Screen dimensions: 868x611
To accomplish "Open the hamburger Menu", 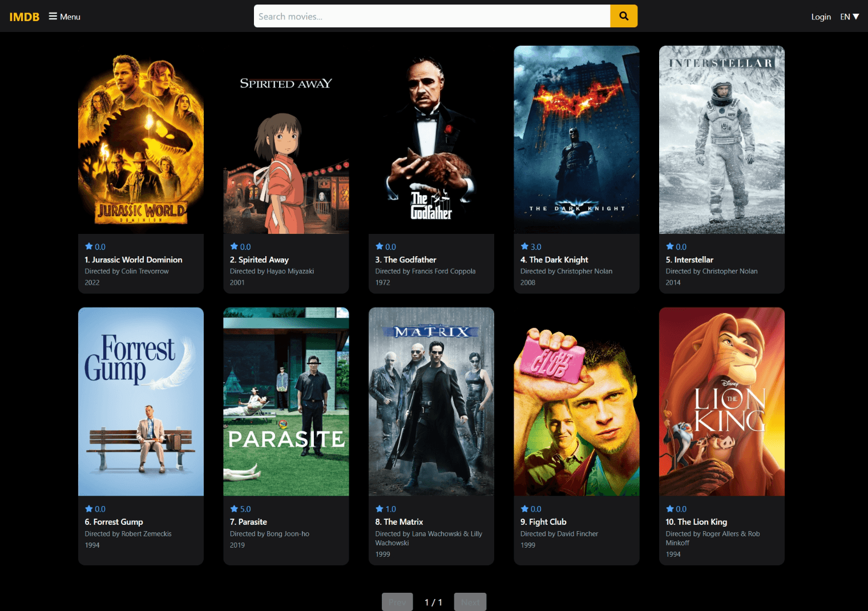I will [x=64, y=17].
